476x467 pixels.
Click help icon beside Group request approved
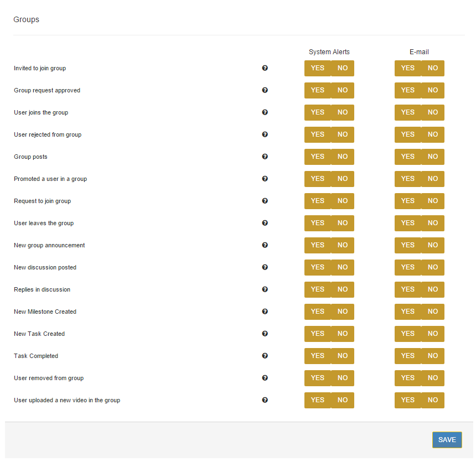click(265, 90)
